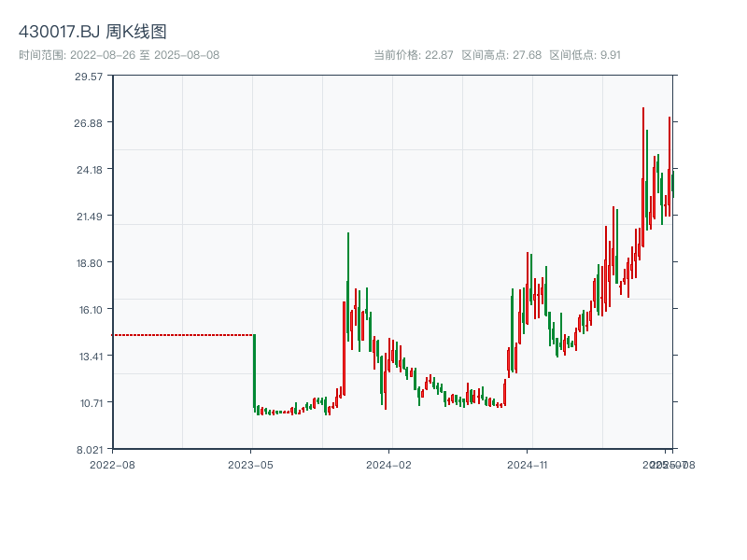Click the x-axis label 2024-11
The image size is (747, 560).
[x=527, y=465]
